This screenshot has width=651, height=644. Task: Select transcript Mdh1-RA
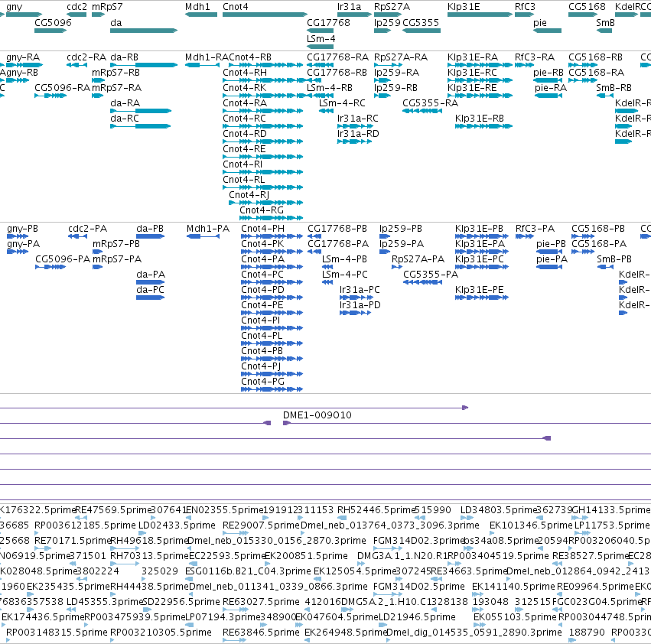207,57
